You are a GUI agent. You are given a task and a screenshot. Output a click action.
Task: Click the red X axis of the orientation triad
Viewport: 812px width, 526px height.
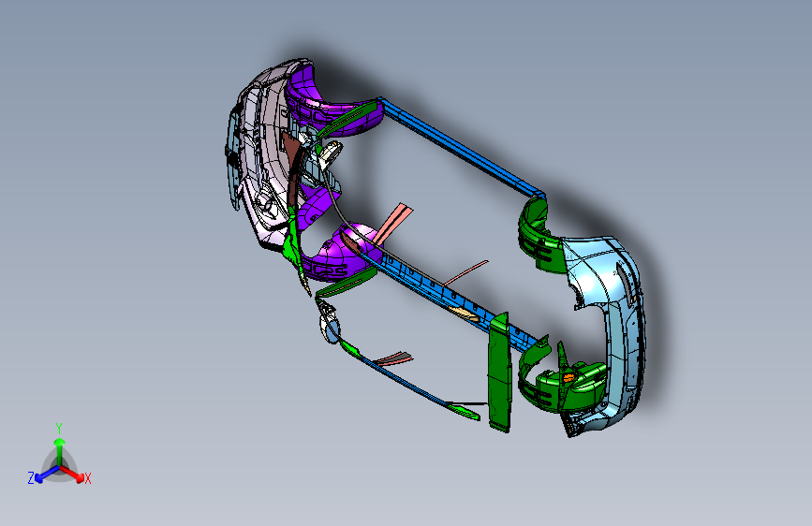pos(72,474)
